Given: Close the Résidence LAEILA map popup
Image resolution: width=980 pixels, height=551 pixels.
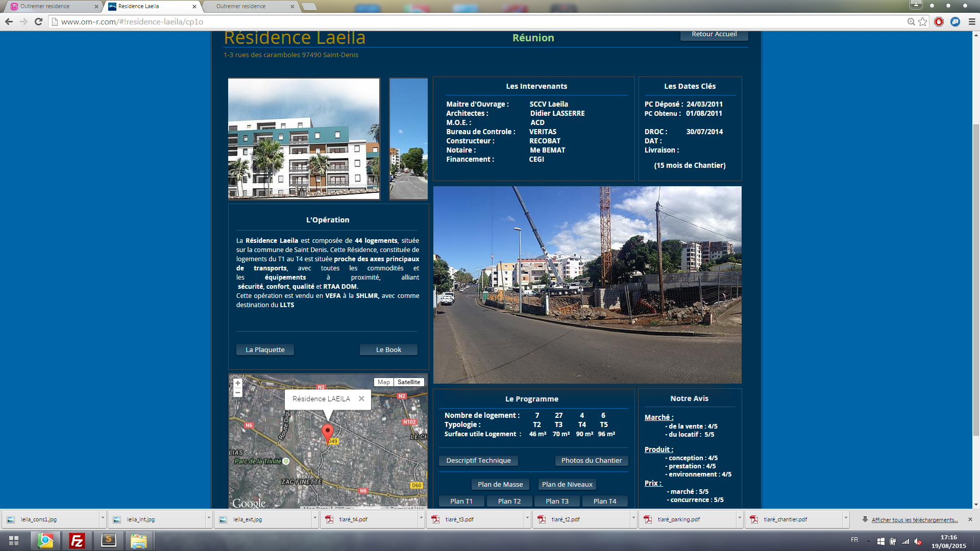Looking at the screenshot, I should pyautogui.click(x=361, y=398).
